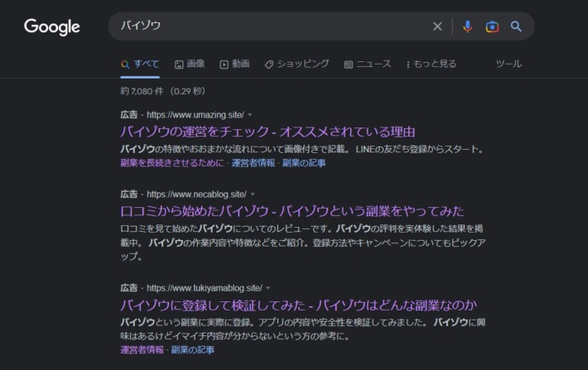Click the 約 7,080 件 result count text

point(142,91)
